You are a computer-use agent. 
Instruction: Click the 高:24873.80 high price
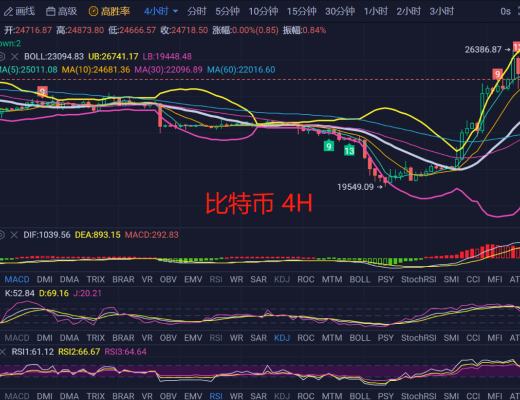click(x=80, y=30)
